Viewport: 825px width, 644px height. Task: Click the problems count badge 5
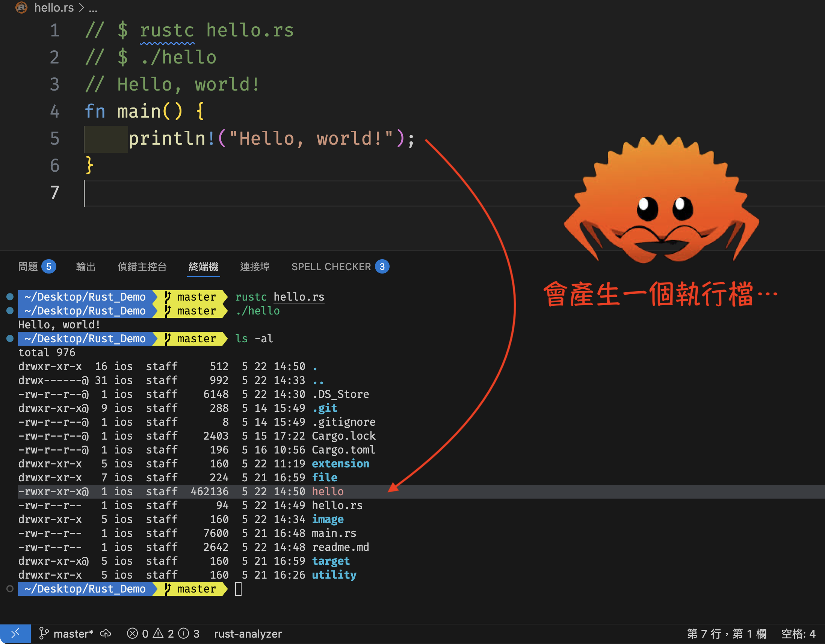49,267
